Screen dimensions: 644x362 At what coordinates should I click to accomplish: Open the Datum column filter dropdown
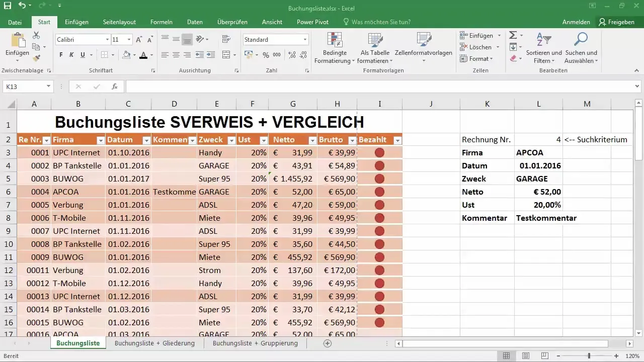146,140
